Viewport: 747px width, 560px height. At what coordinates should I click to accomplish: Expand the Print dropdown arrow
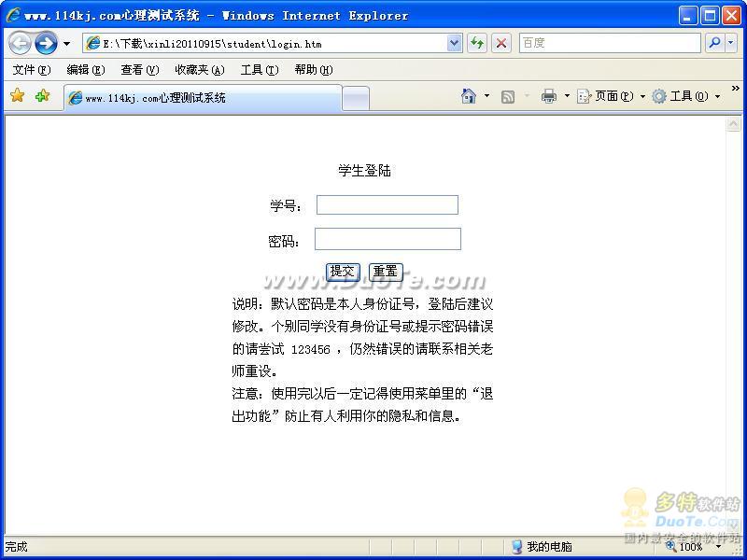(x=567, y=96)
